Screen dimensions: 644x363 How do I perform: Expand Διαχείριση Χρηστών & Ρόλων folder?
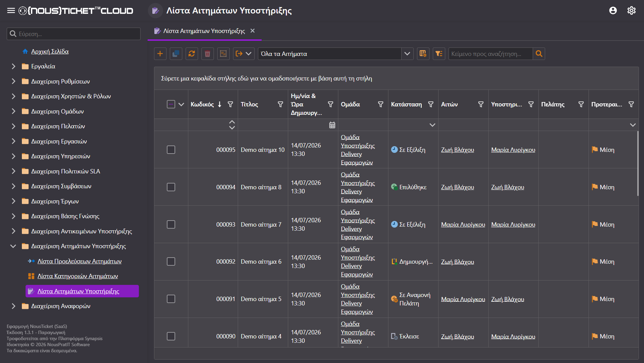point(13,96)
